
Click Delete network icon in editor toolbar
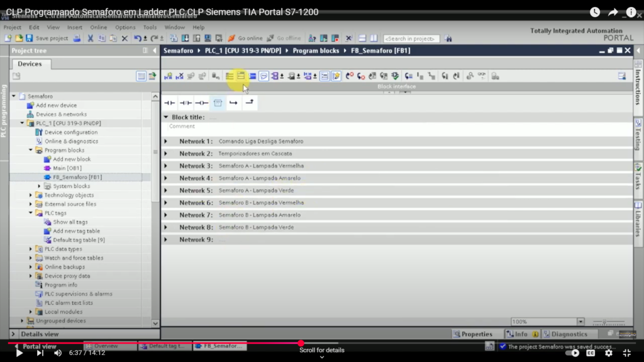click(x=179, y=76)
